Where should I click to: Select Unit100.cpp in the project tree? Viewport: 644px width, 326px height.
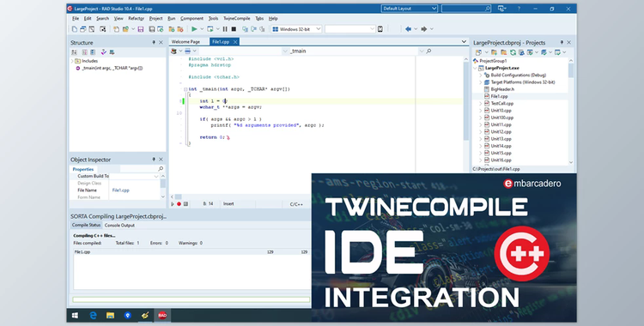[x=502, y=118]
